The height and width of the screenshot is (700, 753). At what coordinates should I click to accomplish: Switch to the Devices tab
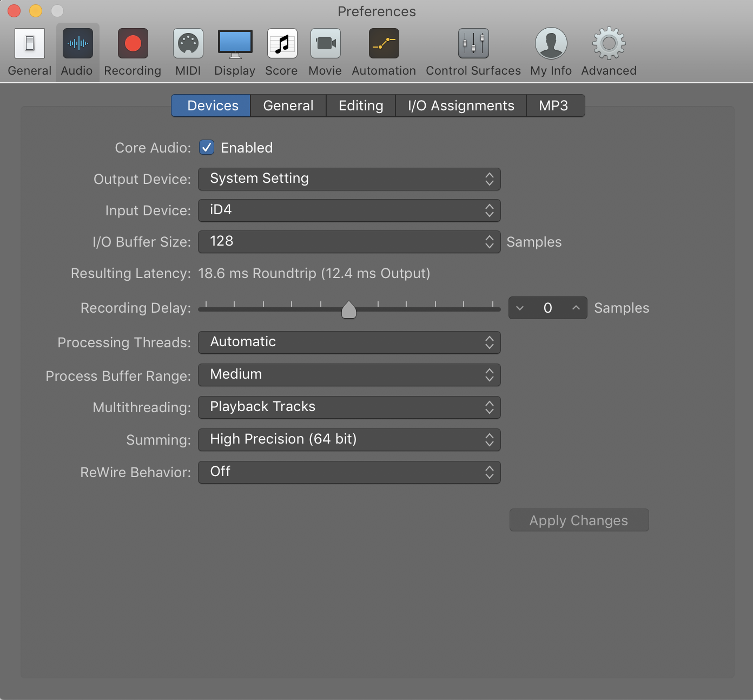[211, 105]
